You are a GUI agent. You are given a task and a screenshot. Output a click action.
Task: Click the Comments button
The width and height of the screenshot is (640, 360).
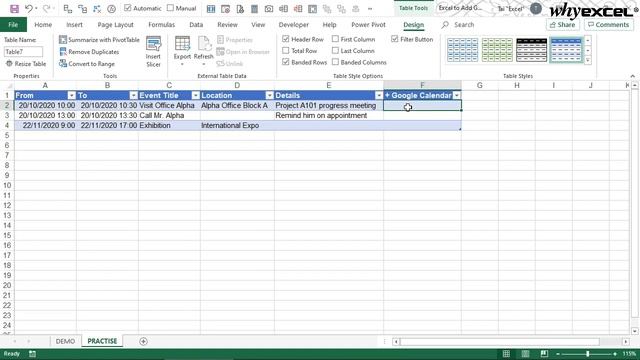click(x=609, y=25)
